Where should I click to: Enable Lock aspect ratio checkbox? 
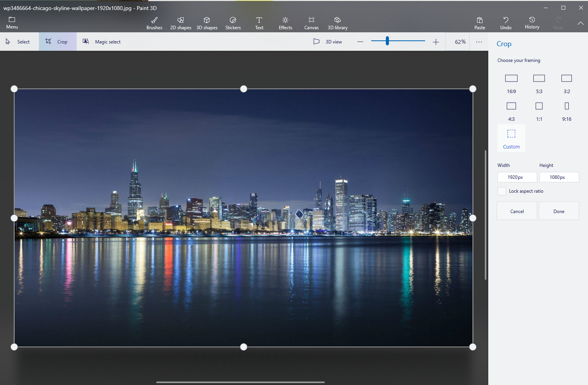[x=502, y=191]
